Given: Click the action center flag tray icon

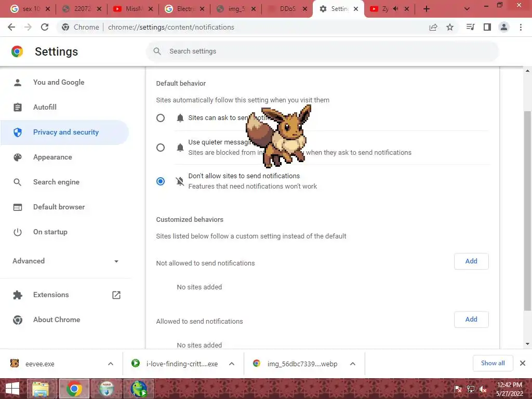Looking at the screenshot, I should [458, 389].
